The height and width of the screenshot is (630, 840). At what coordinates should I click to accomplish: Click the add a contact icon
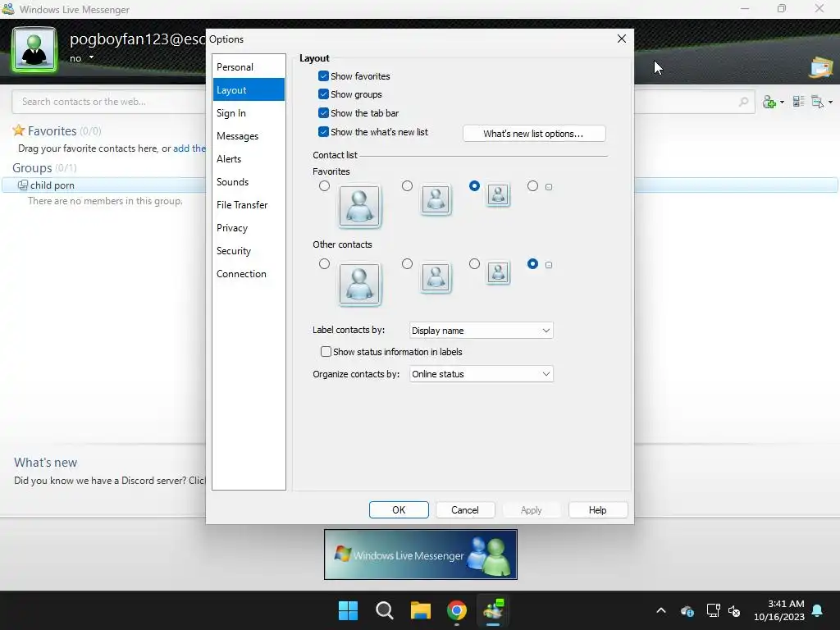coord(769,102)
